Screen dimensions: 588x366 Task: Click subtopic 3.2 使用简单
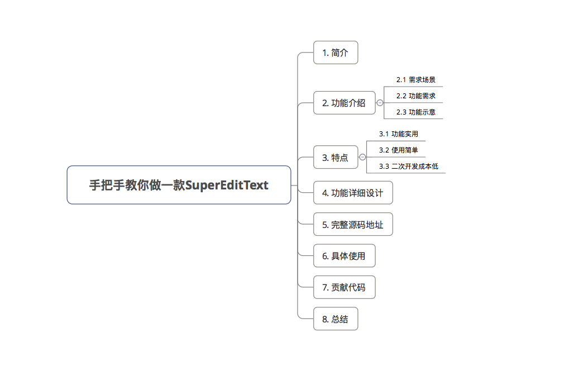(398, 150)
